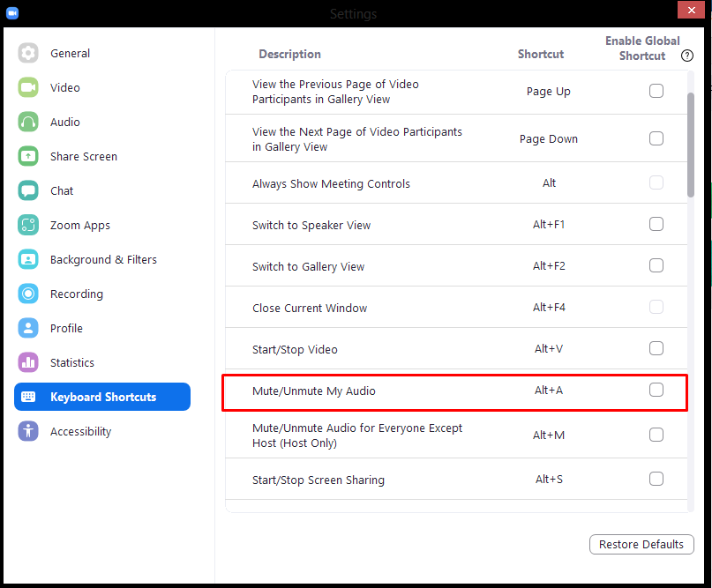Click the Page Down shortcut field
Screen dimensions: 712x588
click(x=549, y=138)
